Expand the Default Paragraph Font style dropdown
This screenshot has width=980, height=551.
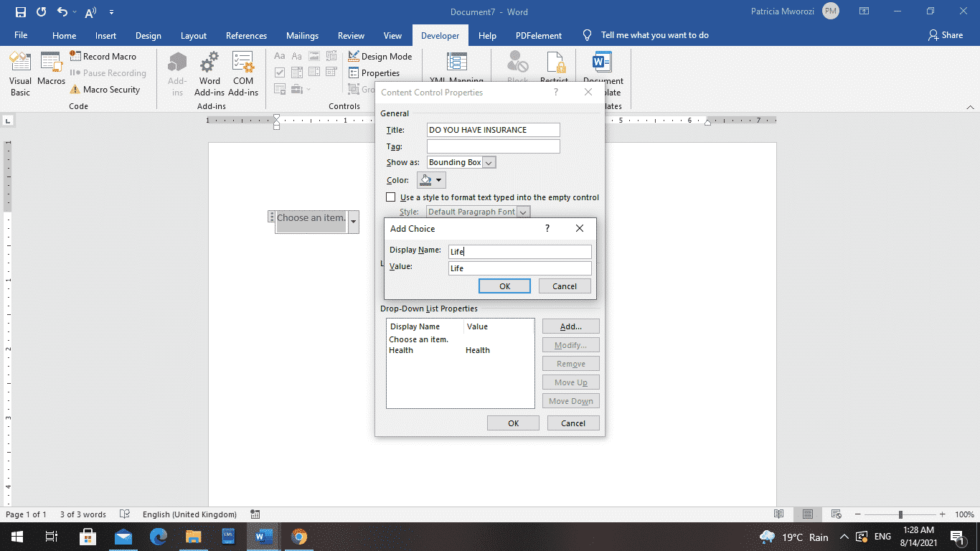[524, 211]
